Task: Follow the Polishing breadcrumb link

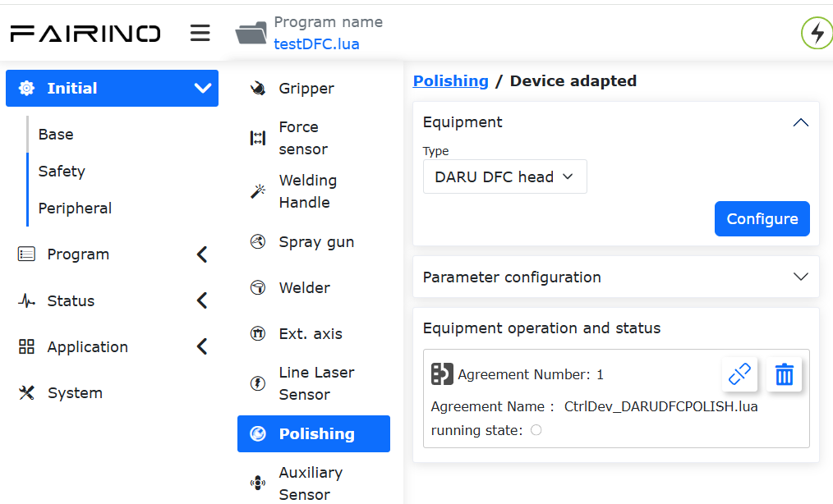Action: point(450,80)
